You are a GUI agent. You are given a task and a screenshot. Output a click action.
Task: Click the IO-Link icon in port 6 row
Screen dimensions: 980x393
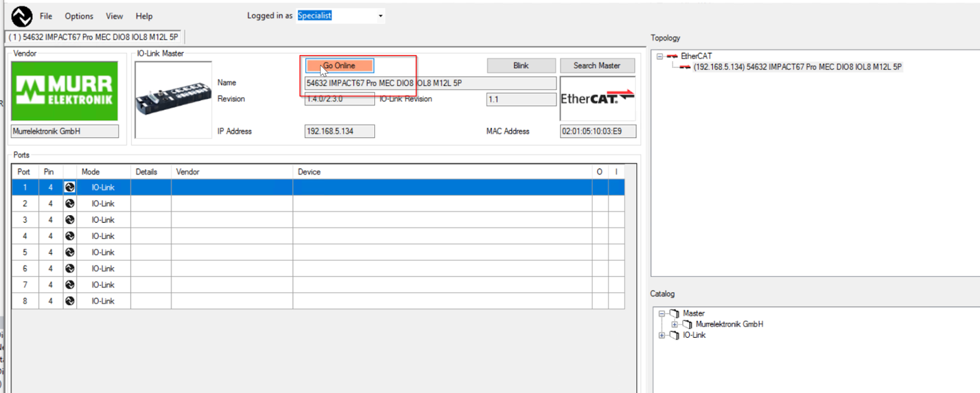[70, 269]
